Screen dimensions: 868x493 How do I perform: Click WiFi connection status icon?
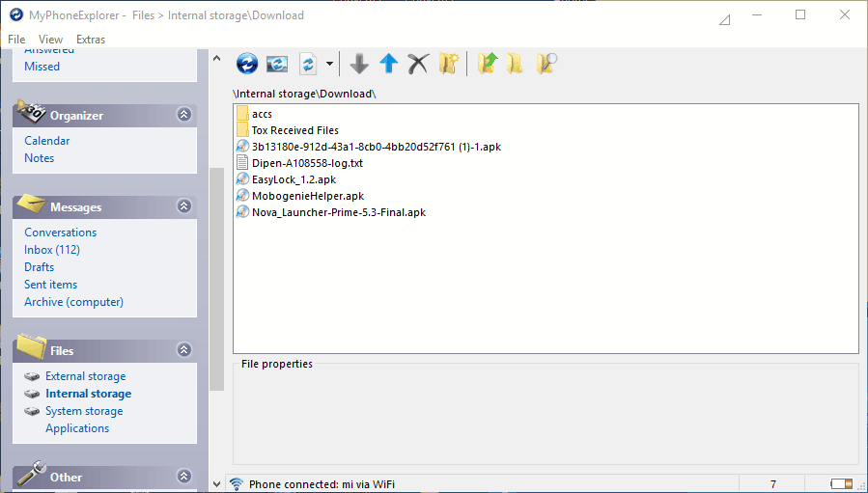pyautogui.click(x=237, y=484)
